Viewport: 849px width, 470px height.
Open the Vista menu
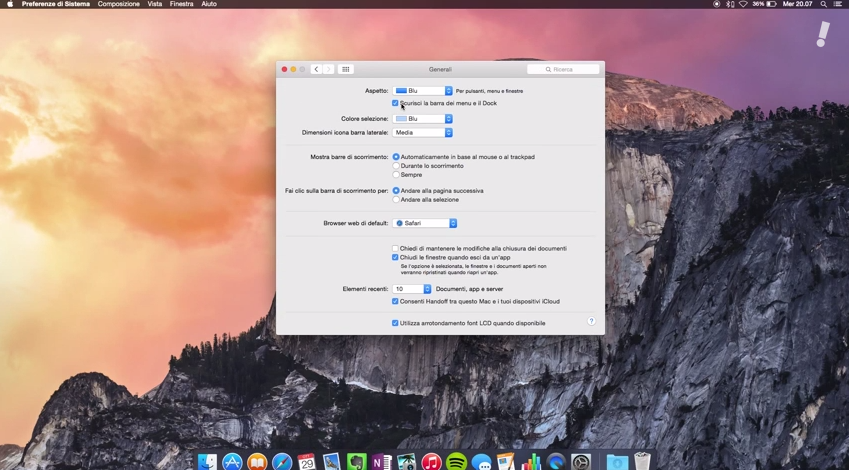click(x=155, y=4)
